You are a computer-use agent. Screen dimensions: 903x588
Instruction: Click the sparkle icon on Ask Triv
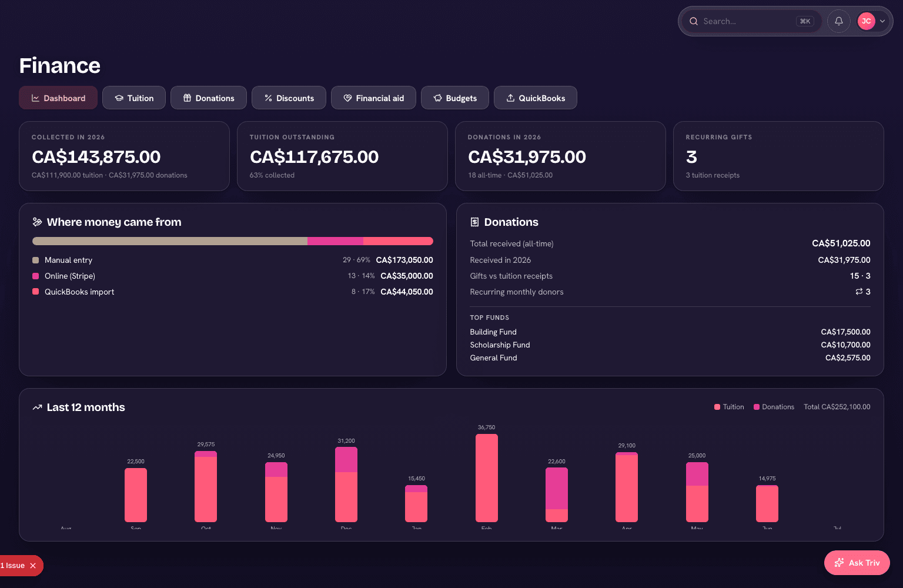[839, 563]
